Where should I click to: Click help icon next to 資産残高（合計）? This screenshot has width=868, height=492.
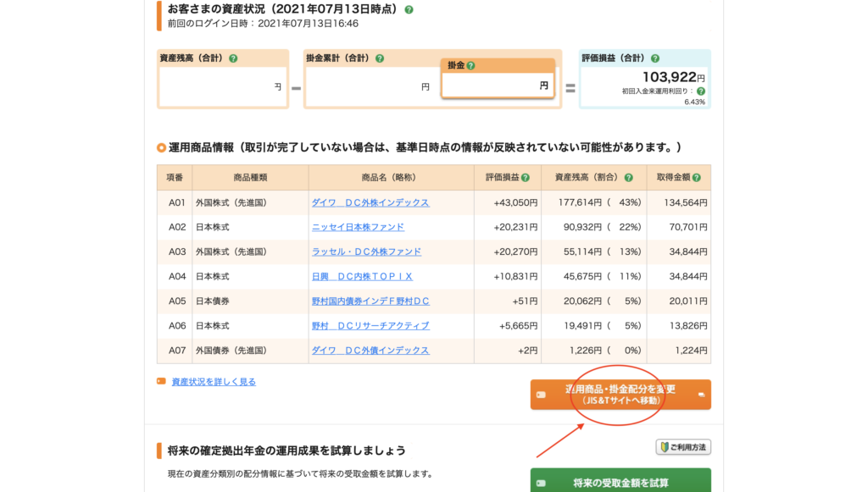233,58
